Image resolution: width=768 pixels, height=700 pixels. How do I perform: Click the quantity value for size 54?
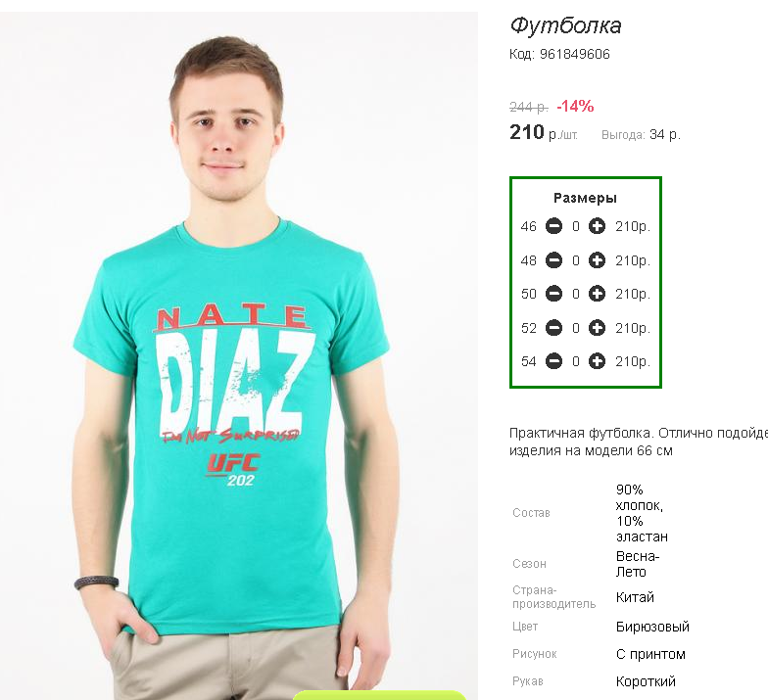point(576,361)
